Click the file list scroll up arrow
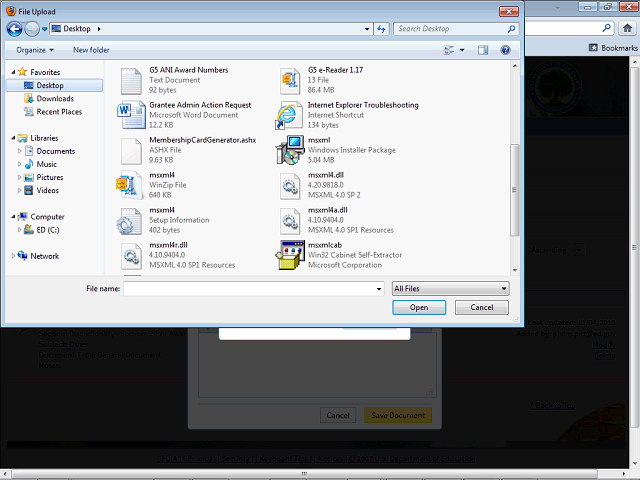 515,65
